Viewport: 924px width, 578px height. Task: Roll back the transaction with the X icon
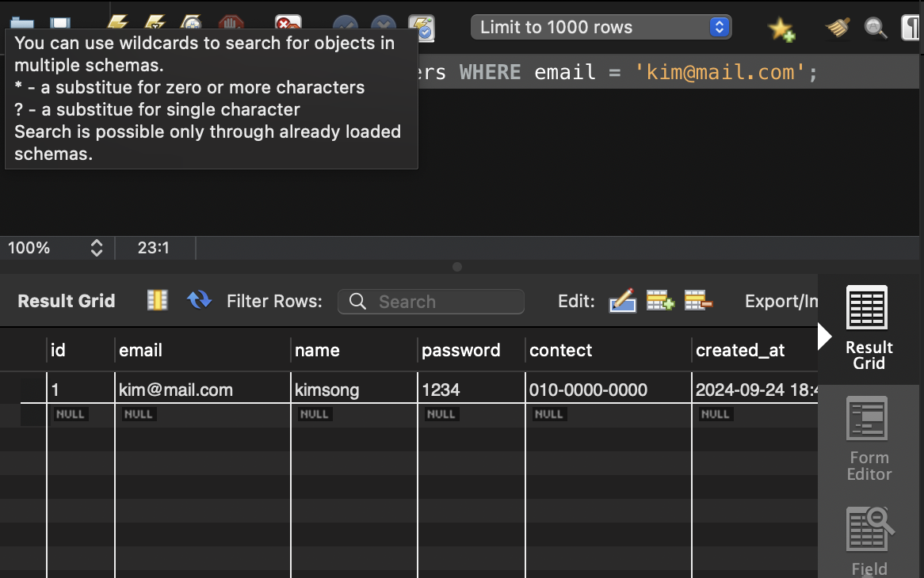384,22
